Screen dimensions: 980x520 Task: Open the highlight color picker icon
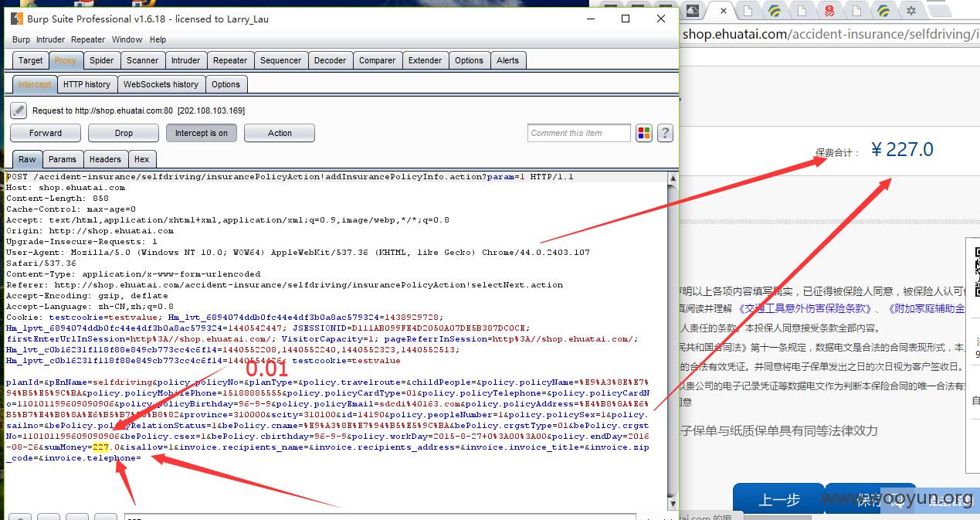point(644,133)
